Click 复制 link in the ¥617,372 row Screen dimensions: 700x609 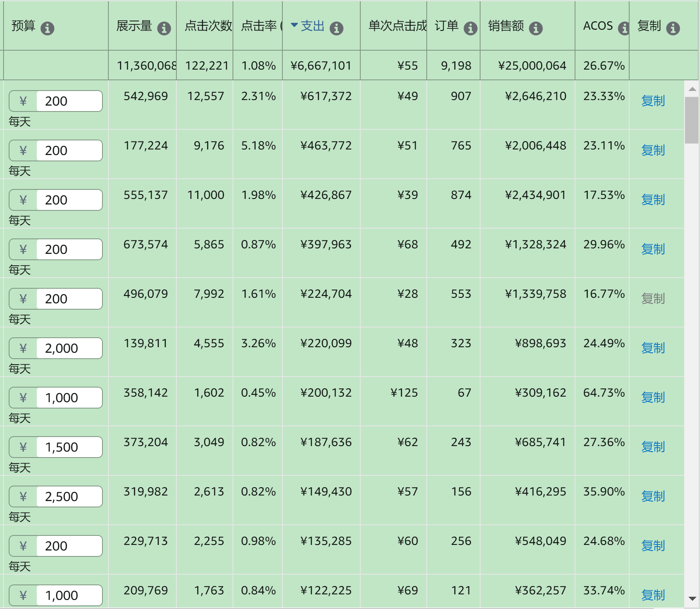[x=653, y=101]
